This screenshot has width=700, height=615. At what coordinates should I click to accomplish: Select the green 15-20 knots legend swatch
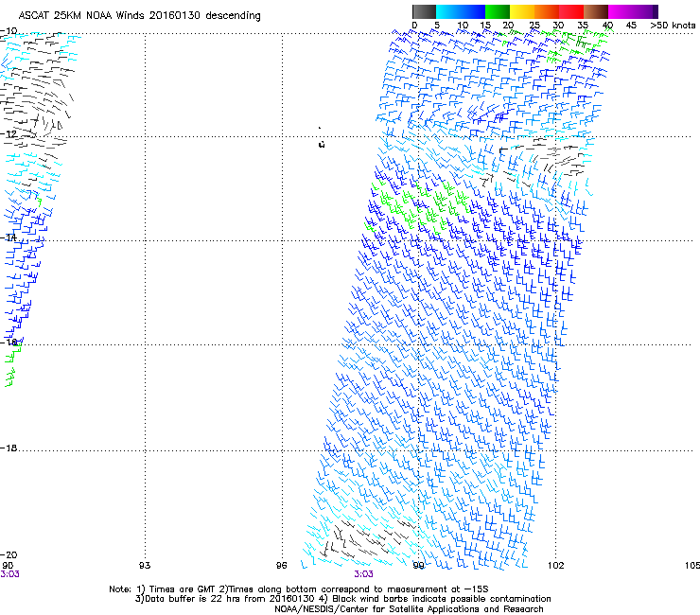pyautogui.click(x=498, y=11)
